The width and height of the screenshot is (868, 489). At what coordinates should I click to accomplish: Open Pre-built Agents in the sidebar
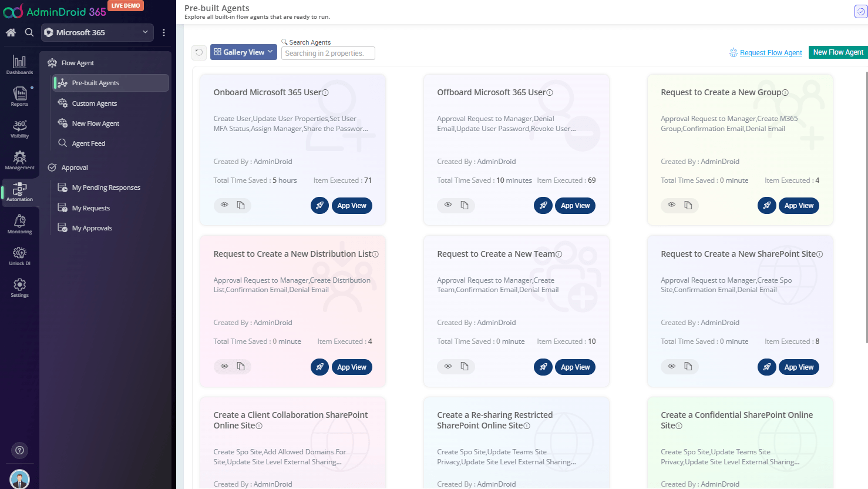[110, 83]
